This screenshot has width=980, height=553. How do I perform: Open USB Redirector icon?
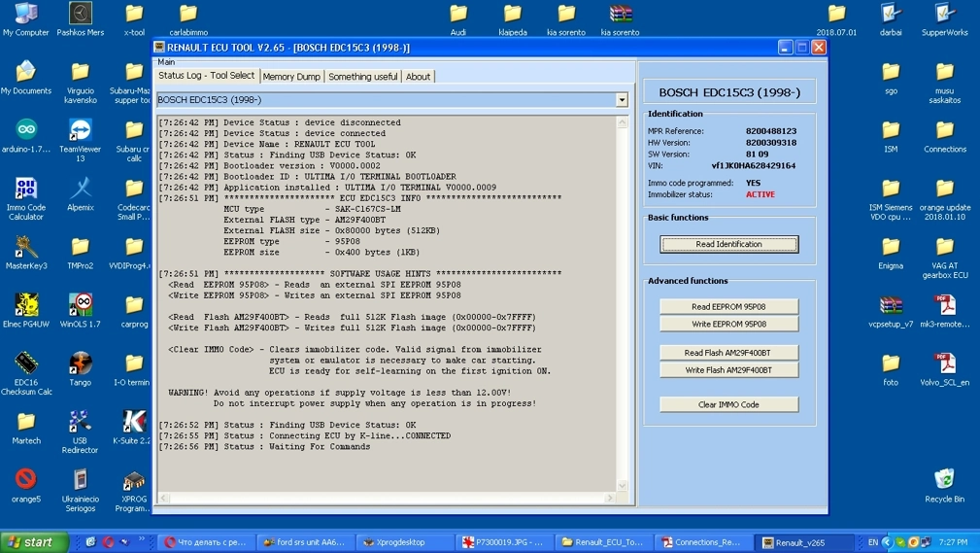tap(80, 431)
